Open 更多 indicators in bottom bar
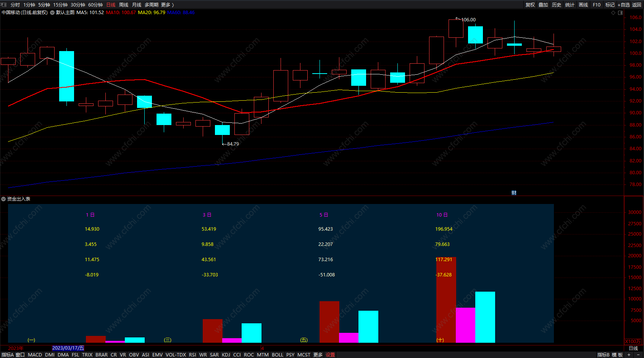 click(318, 355)
